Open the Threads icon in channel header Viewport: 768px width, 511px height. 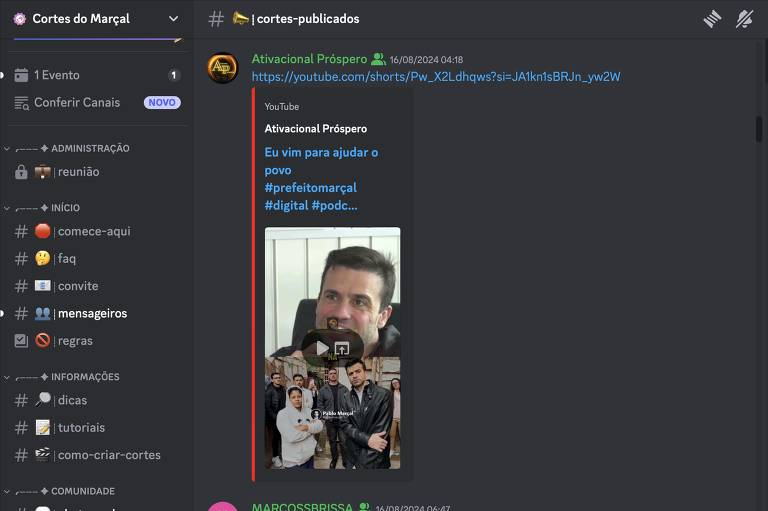[x=712, y=19]
